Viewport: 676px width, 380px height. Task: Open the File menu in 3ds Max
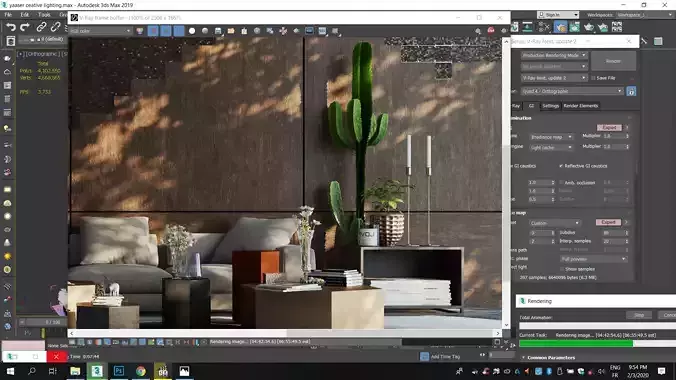8,15
